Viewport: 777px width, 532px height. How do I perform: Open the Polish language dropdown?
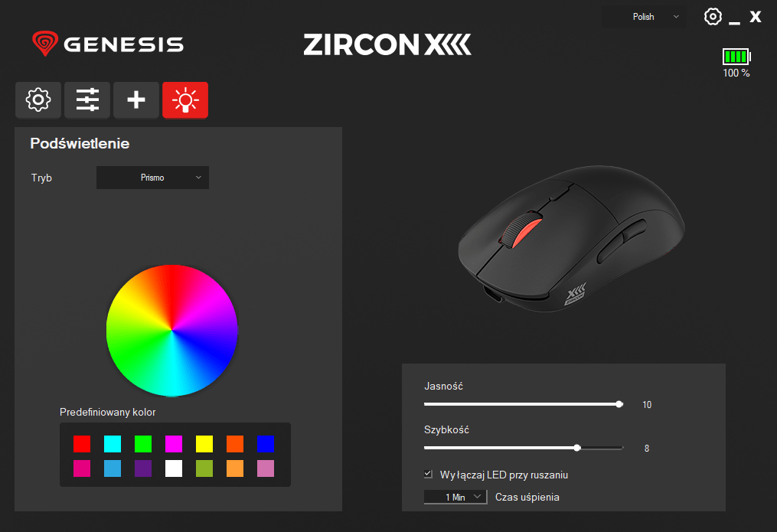[x=645, y=17]
